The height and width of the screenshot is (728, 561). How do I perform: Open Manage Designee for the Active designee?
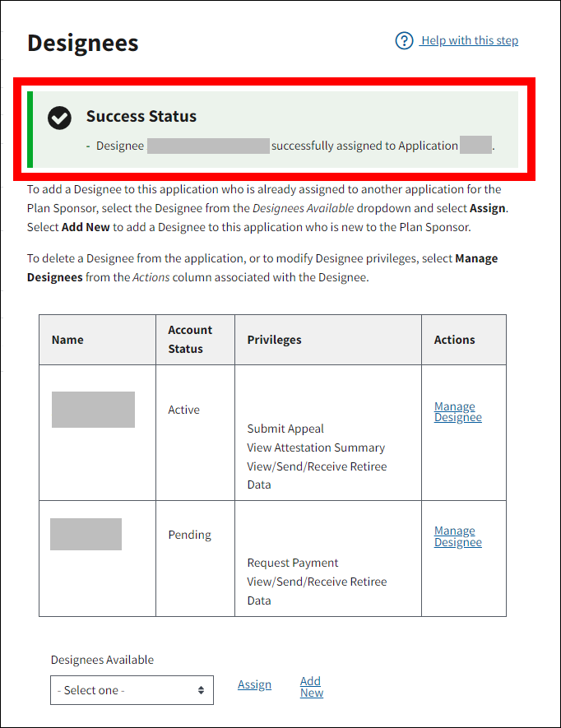click(x=457, y=412)
